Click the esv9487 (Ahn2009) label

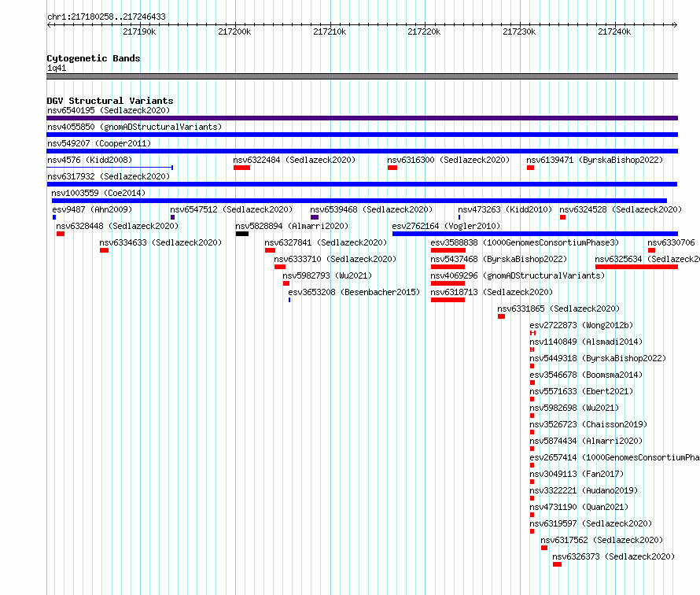coord(92,209)
